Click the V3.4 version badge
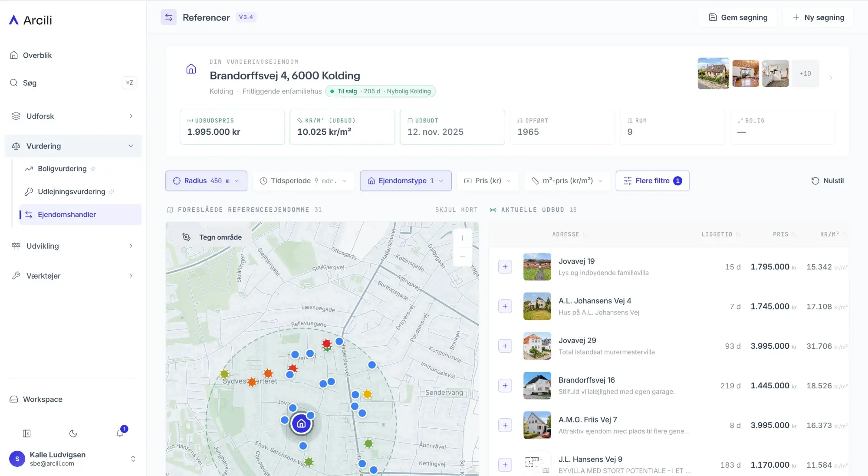The height and width of the screenshot is (476, 868). click(x=246, y=17)
